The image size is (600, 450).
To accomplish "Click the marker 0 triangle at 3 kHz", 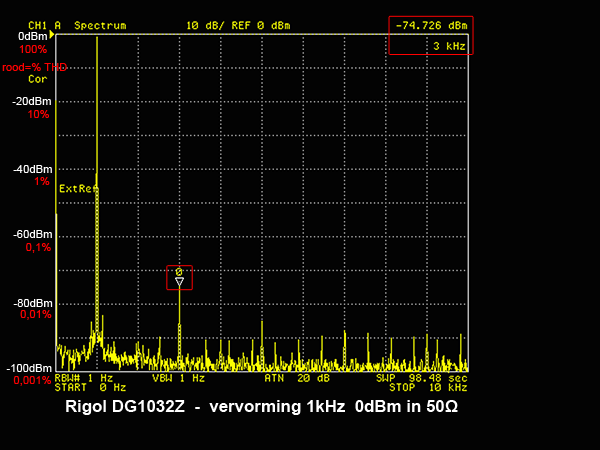I will (x=179, y=282).
